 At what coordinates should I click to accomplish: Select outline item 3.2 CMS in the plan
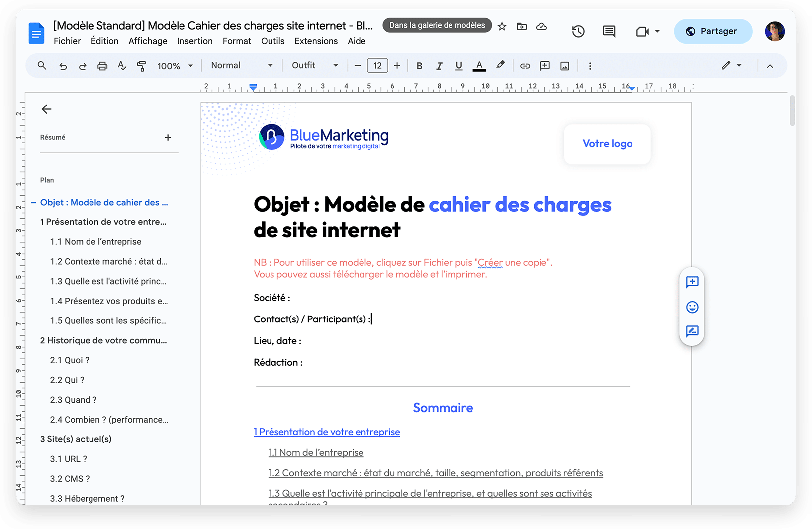click(70, 478)
